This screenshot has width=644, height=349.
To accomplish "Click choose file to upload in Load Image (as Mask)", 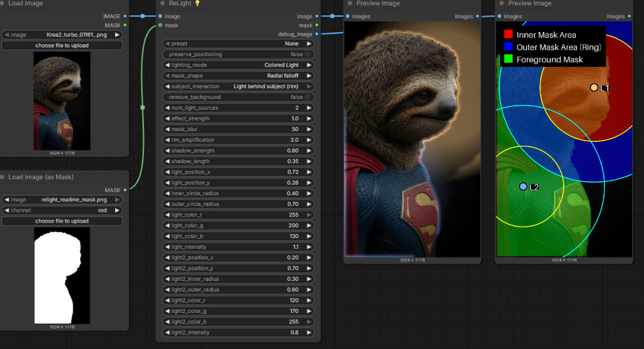I will pos(62,221).
